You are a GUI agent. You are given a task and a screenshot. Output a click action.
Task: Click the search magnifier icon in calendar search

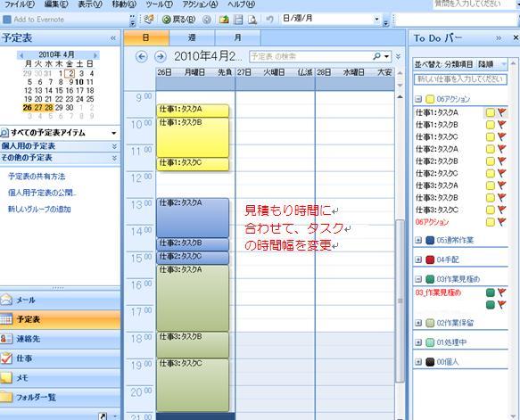point(376,56)
